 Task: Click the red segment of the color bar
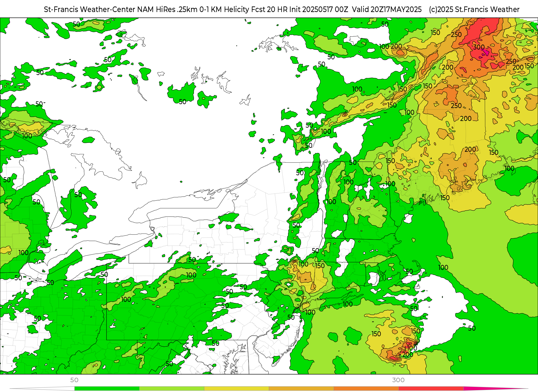(x=431, y=389)
